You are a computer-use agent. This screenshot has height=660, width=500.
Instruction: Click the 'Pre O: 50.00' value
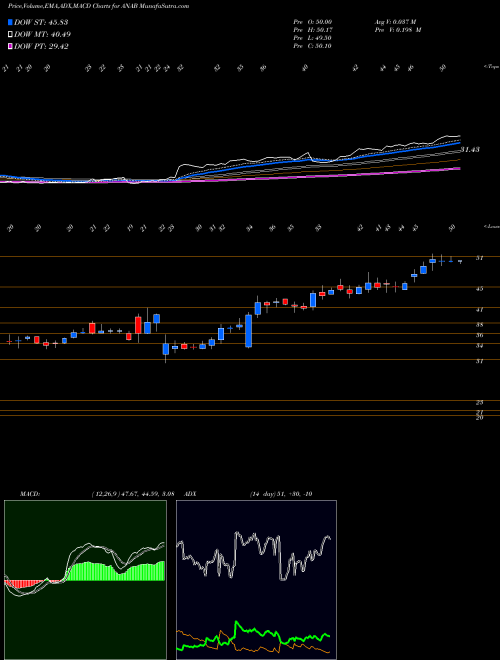coord(312,22)
